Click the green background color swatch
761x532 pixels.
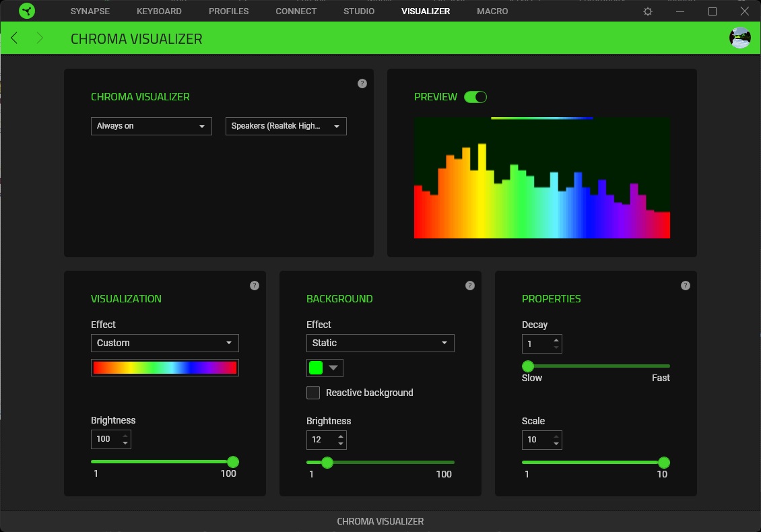316,368
